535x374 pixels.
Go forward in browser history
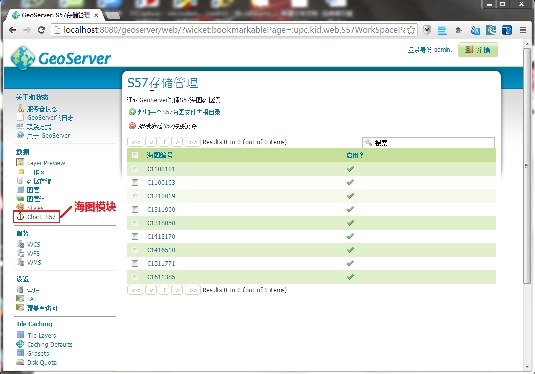27,30
